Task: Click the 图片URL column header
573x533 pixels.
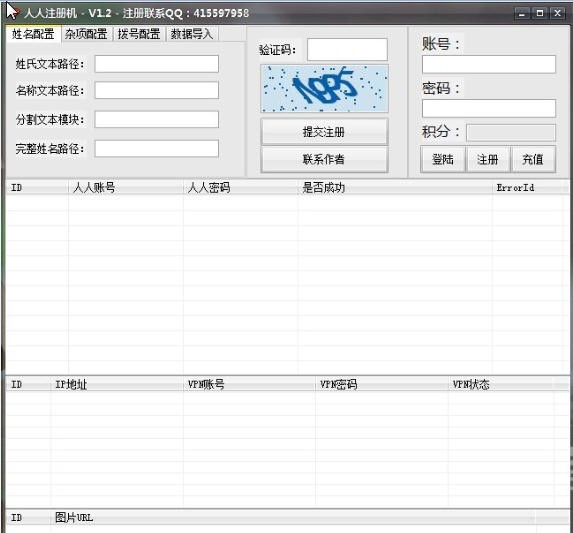Action: click(x=293, y=518)
